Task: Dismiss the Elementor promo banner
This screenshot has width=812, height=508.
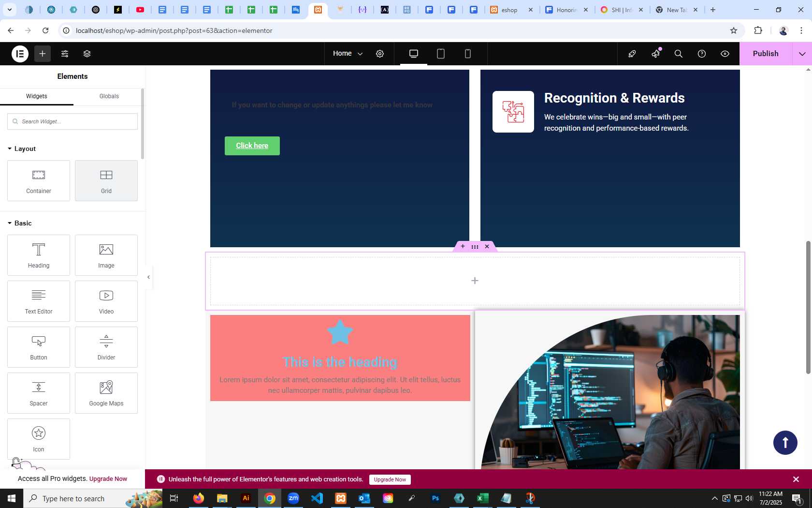Action: 796,479
